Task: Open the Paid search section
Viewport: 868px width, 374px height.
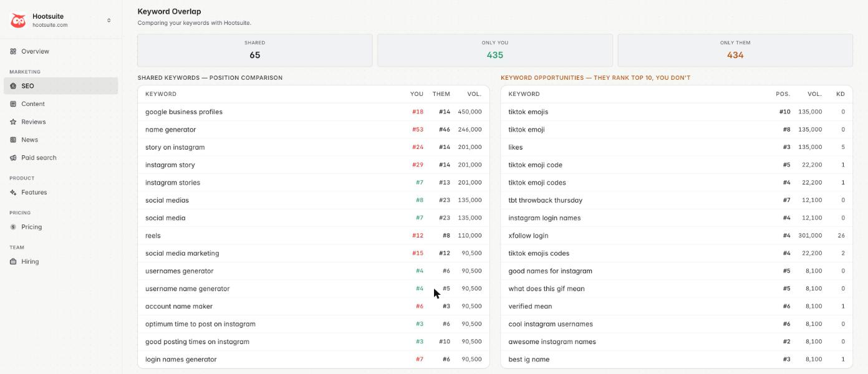Action: click(60, 158)
